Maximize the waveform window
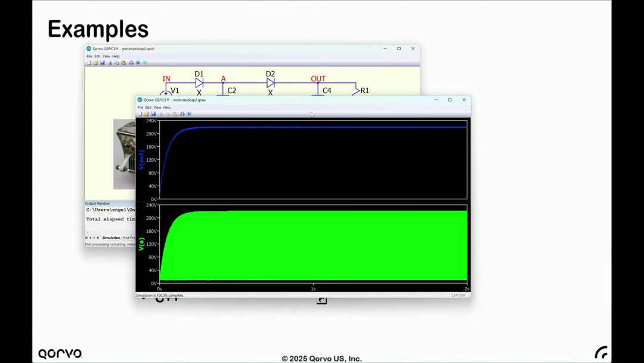 pyautogui.click(x=450, y=100)
